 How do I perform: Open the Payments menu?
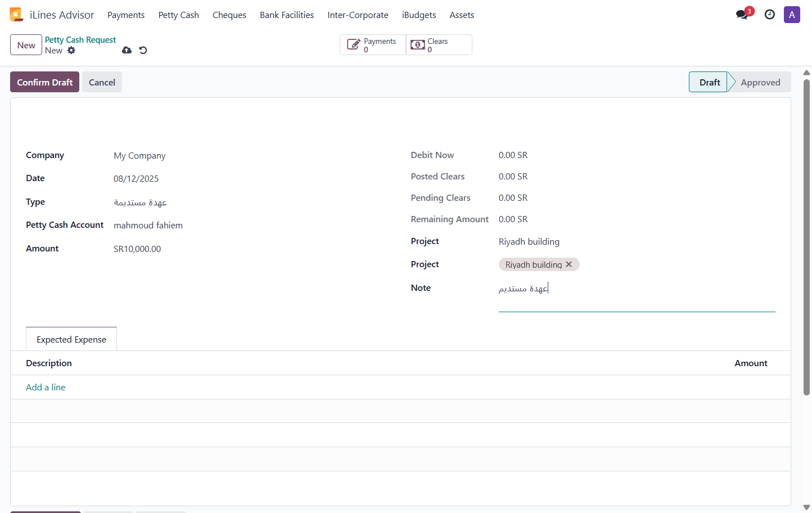[x=126, y=15]
